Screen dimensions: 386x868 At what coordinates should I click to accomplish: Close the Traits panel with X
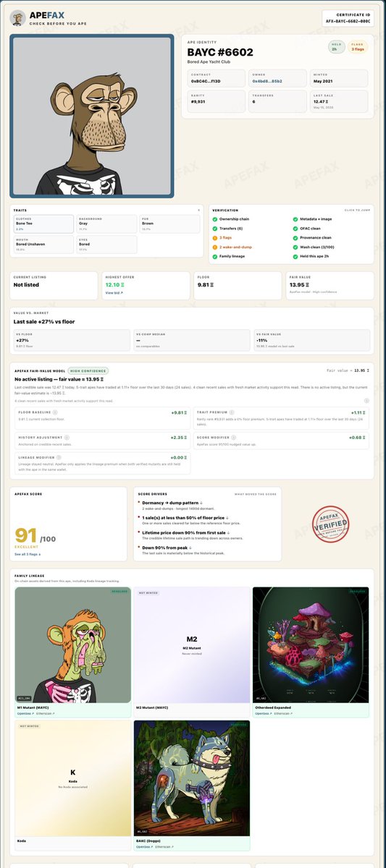(199, 210)
